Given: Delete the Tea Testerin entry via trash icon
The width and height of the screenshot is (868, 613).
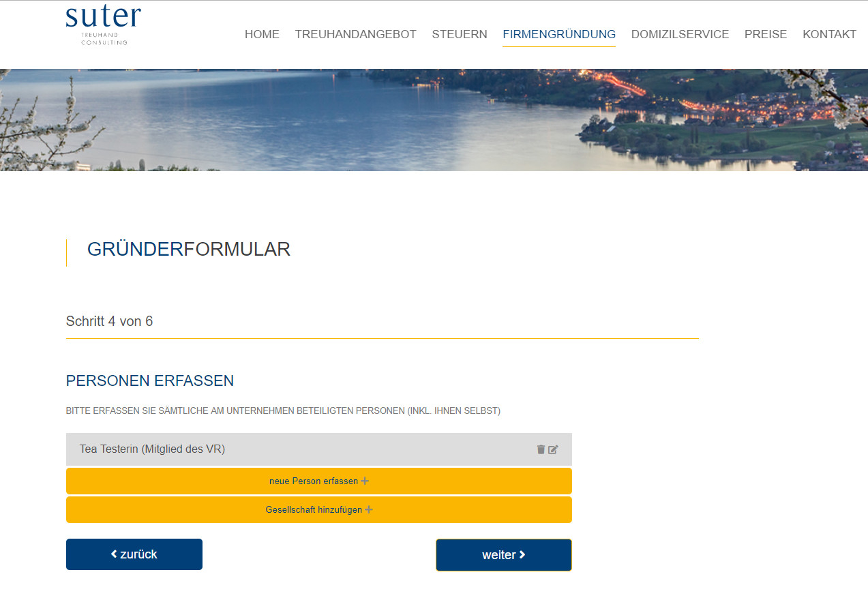Looking at the screenshot, I should 541,449.
